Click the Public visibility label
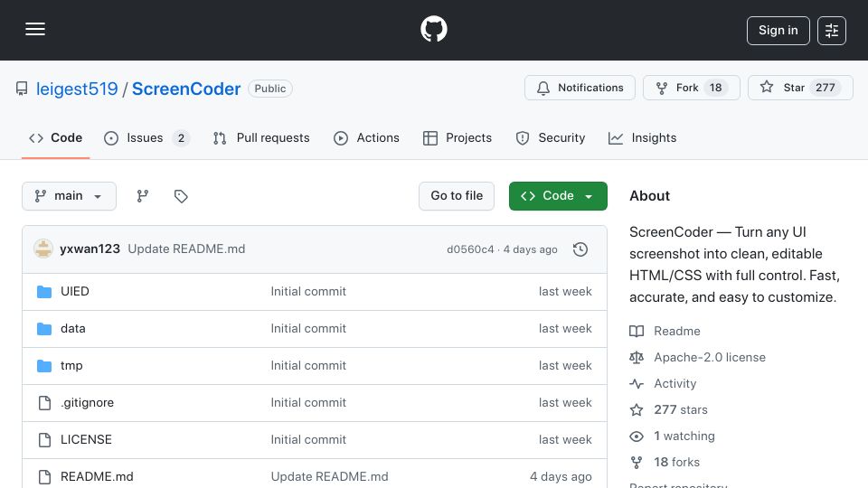The width and height of the screenshot is (868, 488). pyautogui.click(x=270, y=89)
